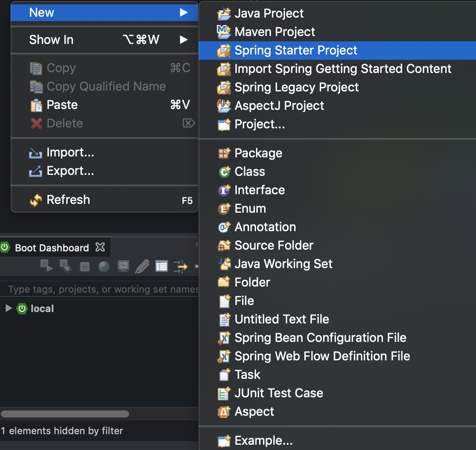This screenshot has width=476, height=450.
Task: Click the Package icon in the New submenu
Action: click(x=224, y=153)
